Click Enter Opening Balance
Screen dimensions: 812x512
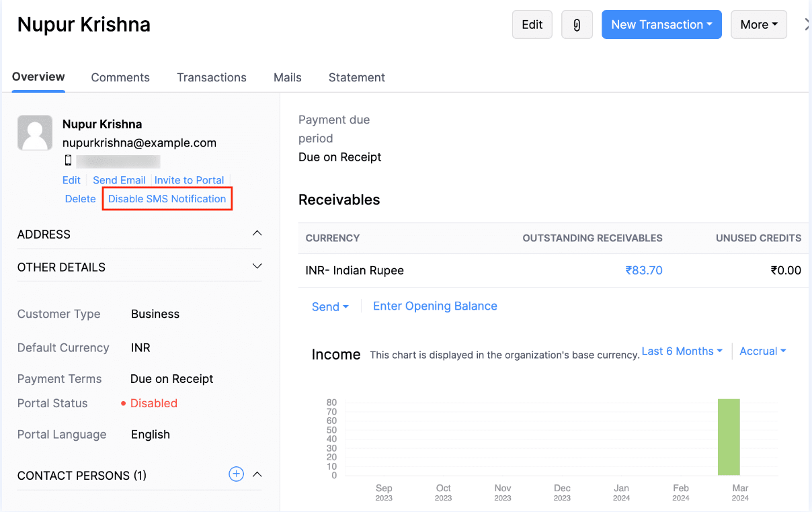pos(434,306)
